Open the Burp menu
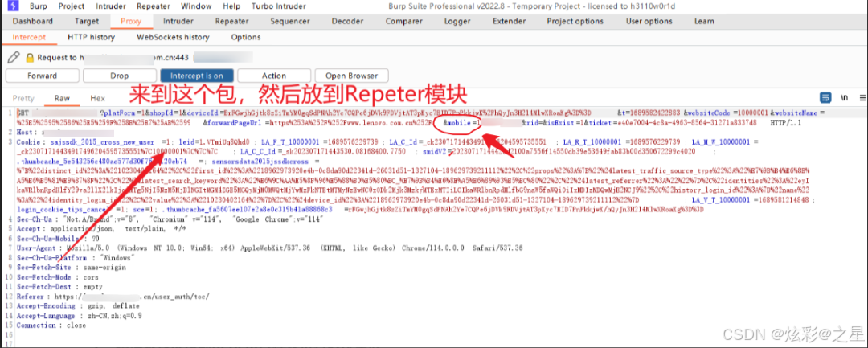The height and width of the screenshot is (348, 868). [38, 6]
